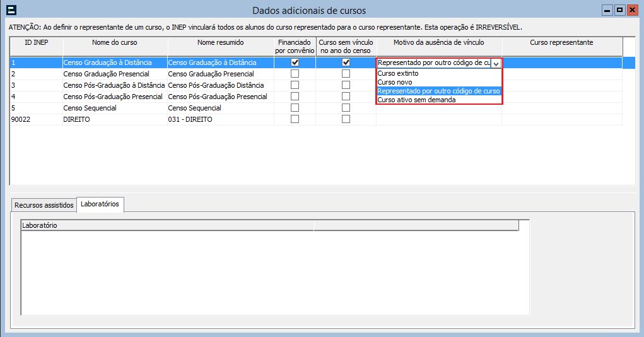Click the 'Laboratório' grid column header
This screenshot has width=644, height=337.
(x=167, y=225)
